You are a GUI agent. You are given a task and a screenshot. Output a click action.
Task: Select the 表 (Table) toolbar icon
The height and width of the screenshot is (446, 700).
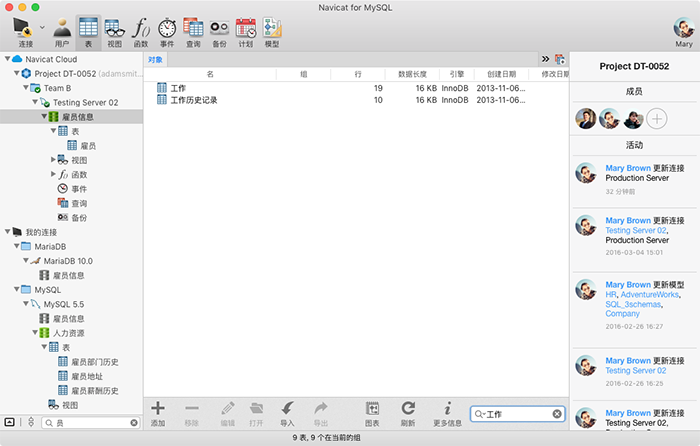click(x=88, y=32)
